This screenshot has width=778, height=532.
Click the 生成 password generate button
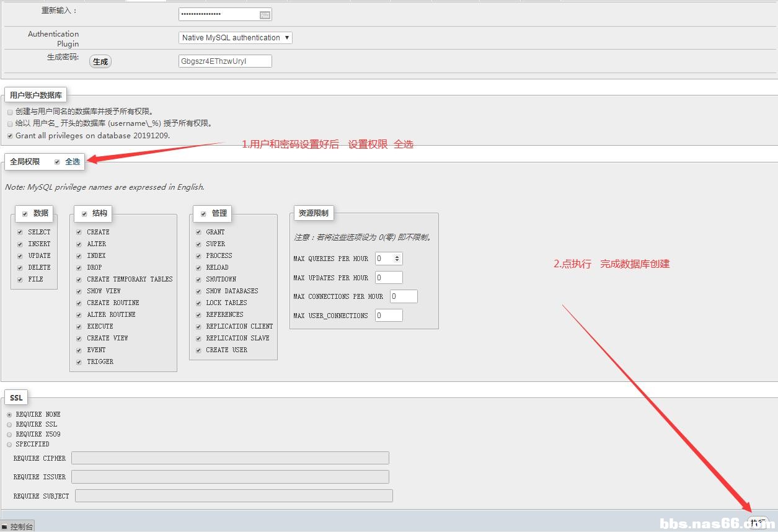pos(100,61)
